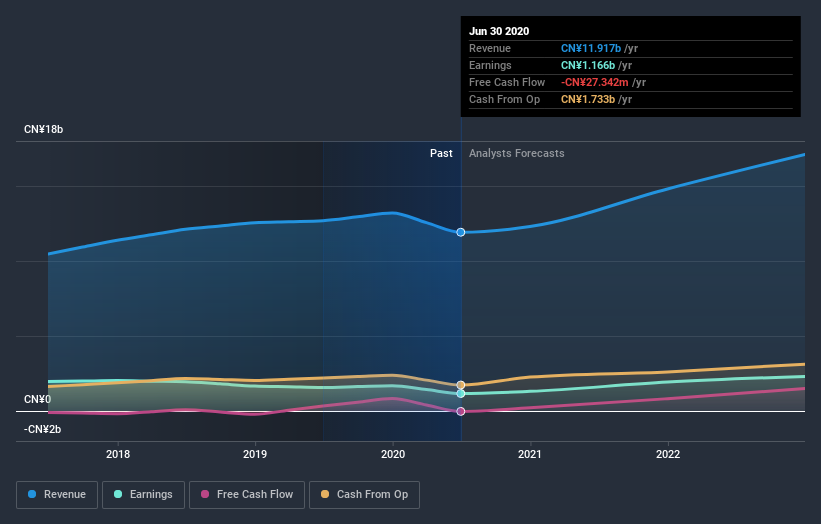Click the CN¥11.917b revenue value
821x524 pixels.
click(591, 48)
